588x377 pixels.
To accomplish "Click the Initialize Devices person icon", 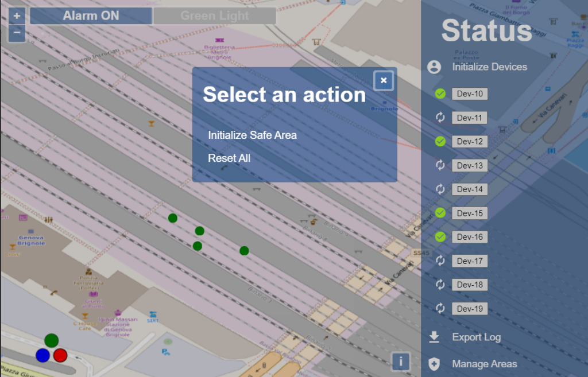I will (434, 67).
